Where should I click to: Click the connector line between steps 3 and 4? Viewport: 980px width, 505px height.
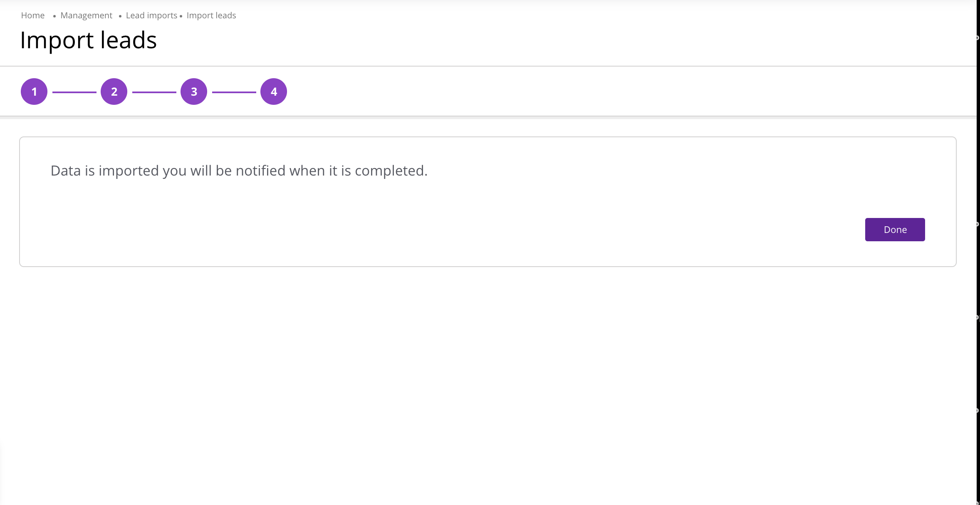click(234, 92)
